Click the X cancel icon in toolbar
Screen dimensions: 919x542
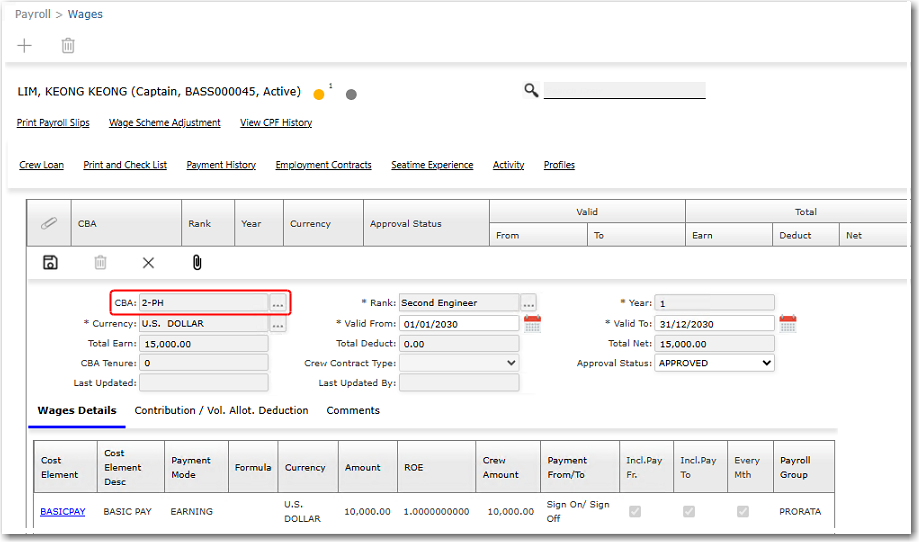coord(148,262)
